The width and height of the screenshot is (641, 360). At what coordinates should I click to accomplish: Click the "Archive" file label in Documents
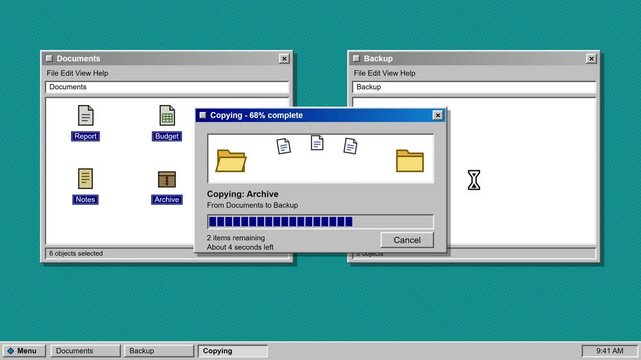[167, 199]
